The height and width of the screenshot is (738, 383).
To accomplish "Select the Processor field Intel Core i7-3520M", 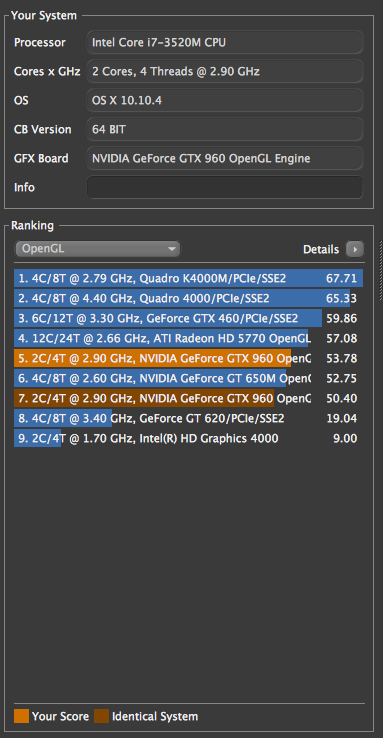I will 225,42.
